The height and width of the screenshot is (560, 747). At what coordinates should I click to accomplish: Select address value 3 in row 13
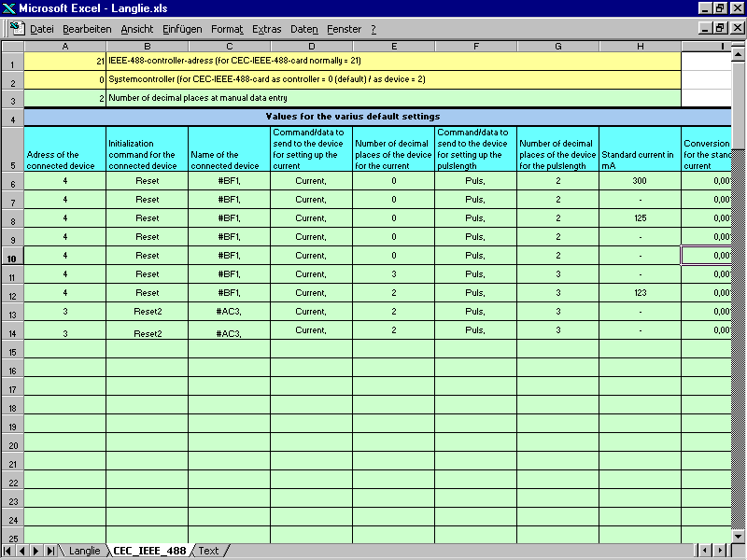(x=65, y=312)
